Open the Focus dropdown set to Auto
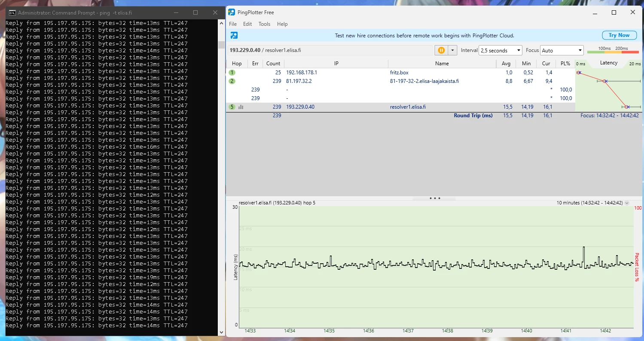 point(562,50)
